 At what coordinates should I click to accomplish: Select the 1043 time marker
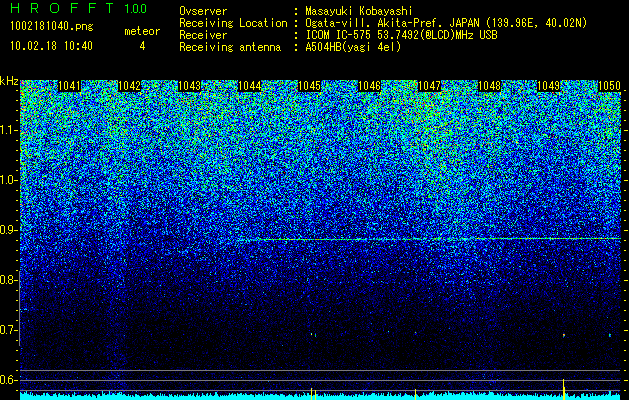pos(189,86)
